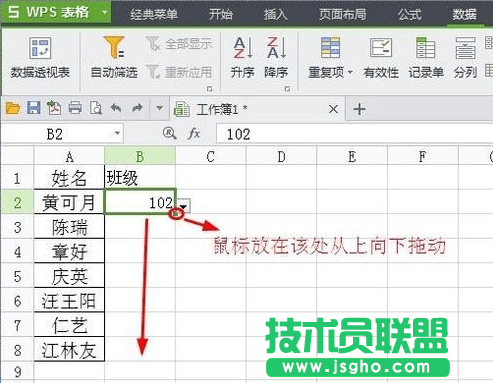Click Show All (全部显示) filter button
This screenshot has width=493, height=383.
pyautogui.click(x=179, y=44)
